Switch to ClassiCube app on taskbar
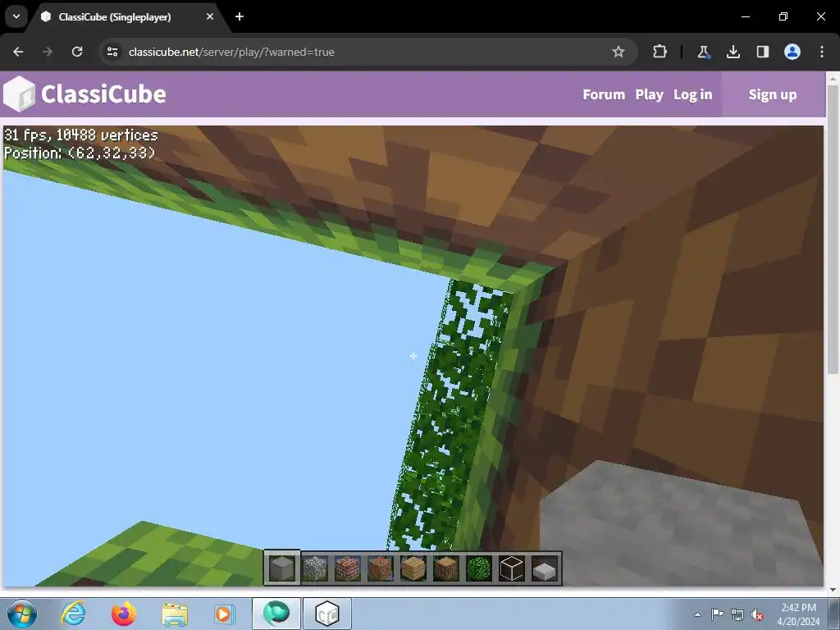840x630 pixels. [x=327, y=614]
